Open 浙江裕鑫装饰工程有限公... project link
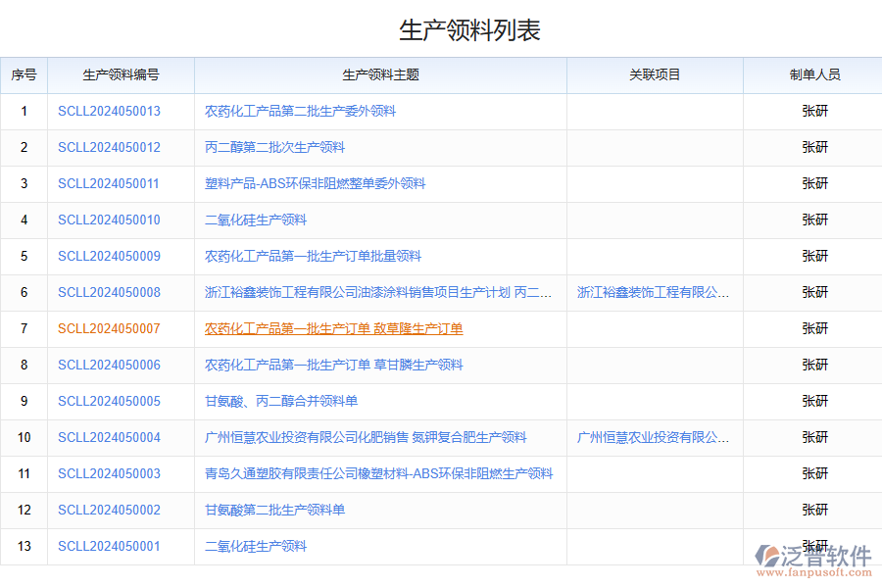Viewport: 882px width, 588px height. [x=654, y=292]
